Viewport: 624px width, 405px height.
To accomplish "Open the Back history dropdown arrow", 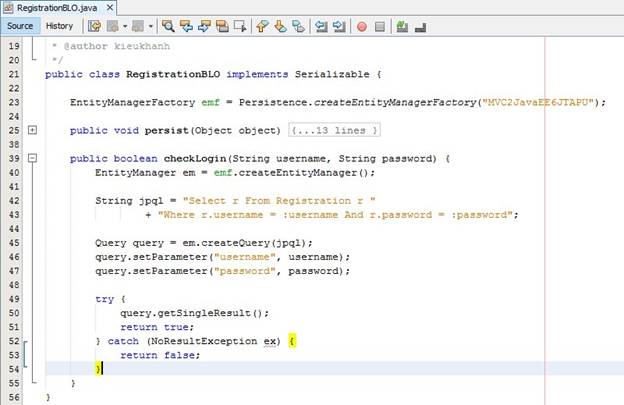I will click(x=125, y=27).
